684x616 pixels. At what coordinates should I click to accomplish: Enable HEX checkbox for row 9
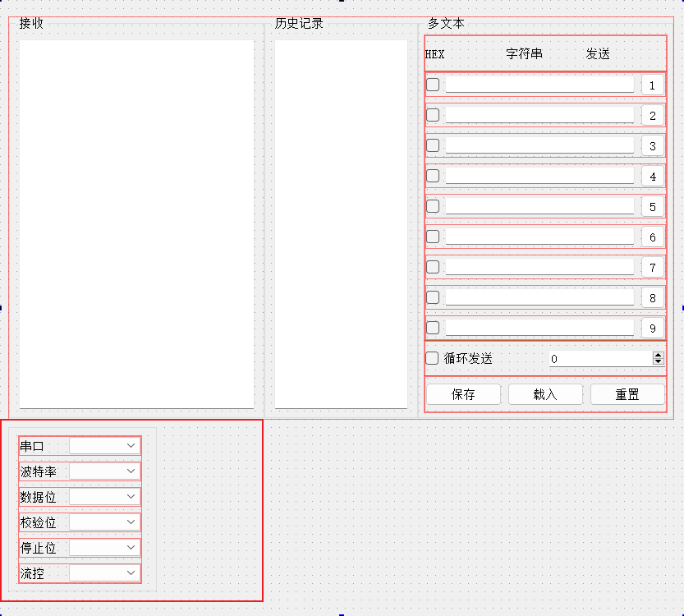point(433,327)
